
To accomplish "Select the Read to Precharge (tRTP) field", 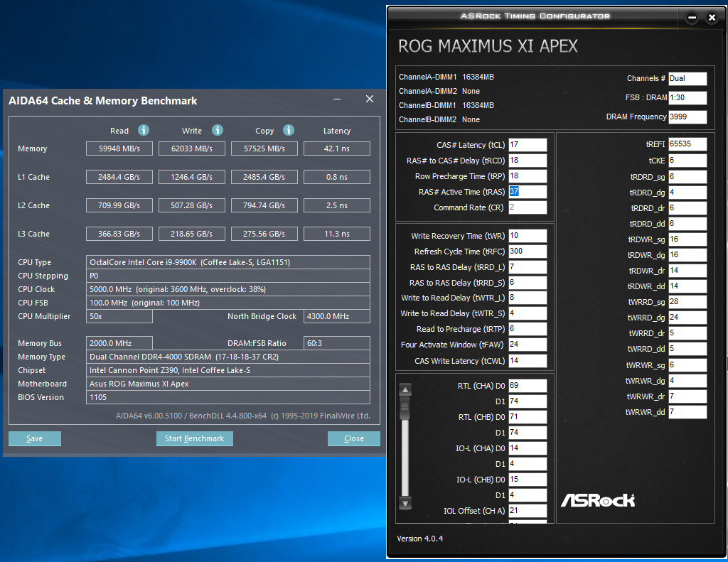I will [528, 329].
